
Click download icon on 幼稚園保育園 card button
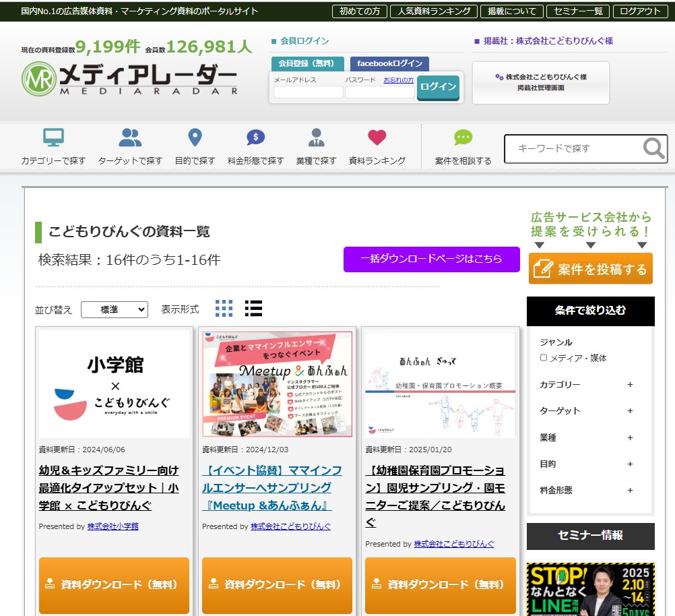tap(377, 584)
